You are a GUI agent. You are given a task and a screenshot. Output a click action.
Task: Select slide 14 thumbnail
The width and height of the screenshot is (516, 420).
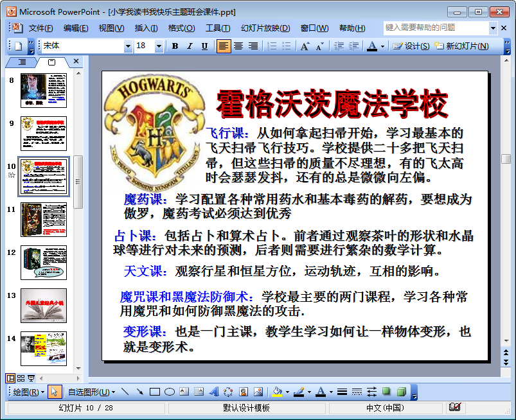pyautogui.click(x=44, y=349)
